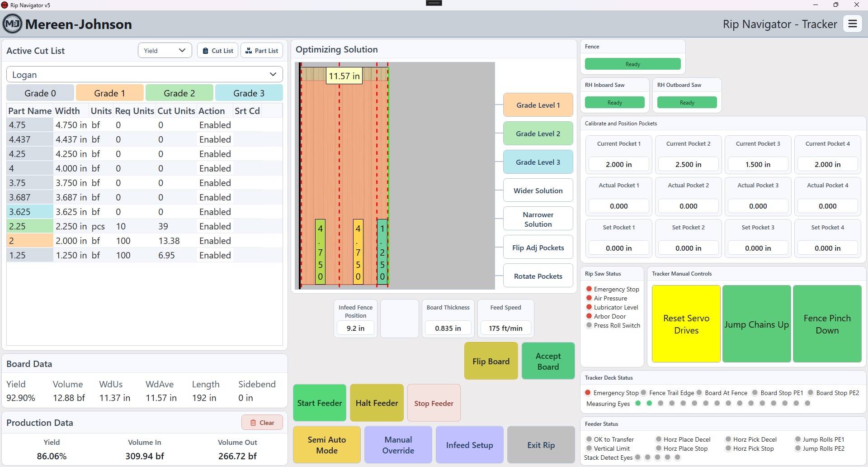Edit Current Pocket 3 value
The width and height of the screenshot is (868, 467).
758,164
